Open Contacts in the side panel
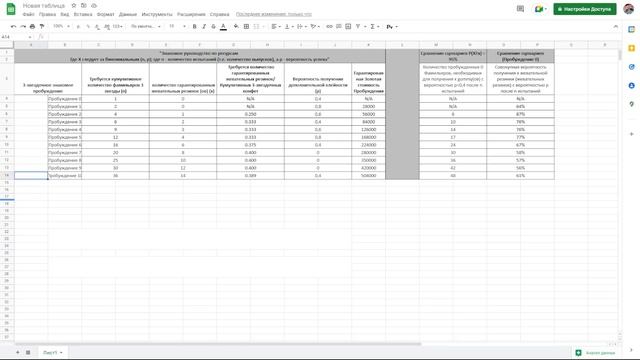 pyautogui.click(x=631, y=86)
